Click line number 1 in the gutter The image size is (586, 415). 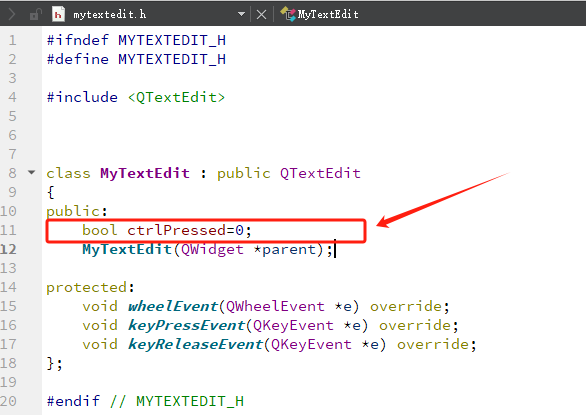click(13, 40)
